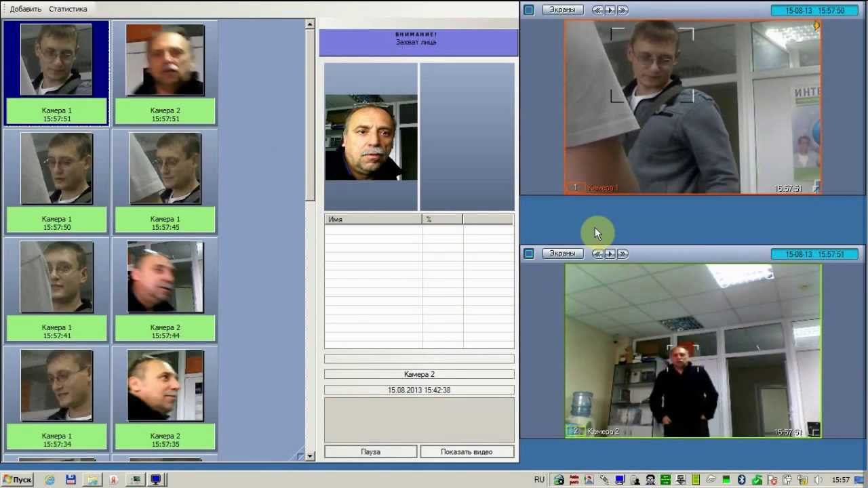Click the square monitor icon in bottom monitor

pos(529,253)
